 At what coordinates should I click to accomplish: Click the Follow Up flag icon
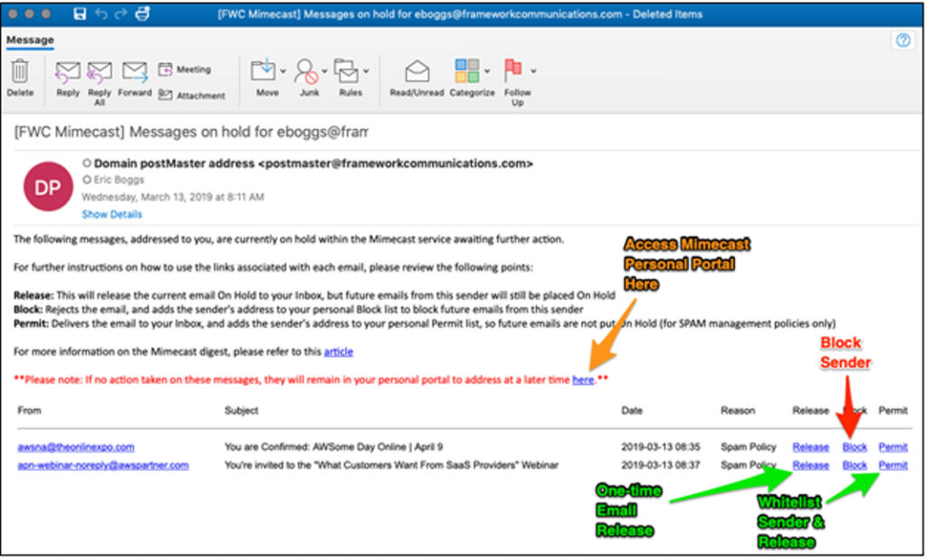[513, 70]
